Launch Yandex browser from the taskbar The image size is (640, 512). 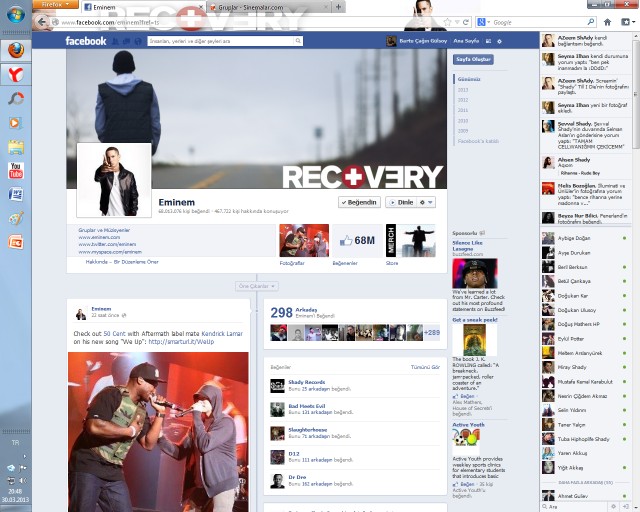point(15,74)
